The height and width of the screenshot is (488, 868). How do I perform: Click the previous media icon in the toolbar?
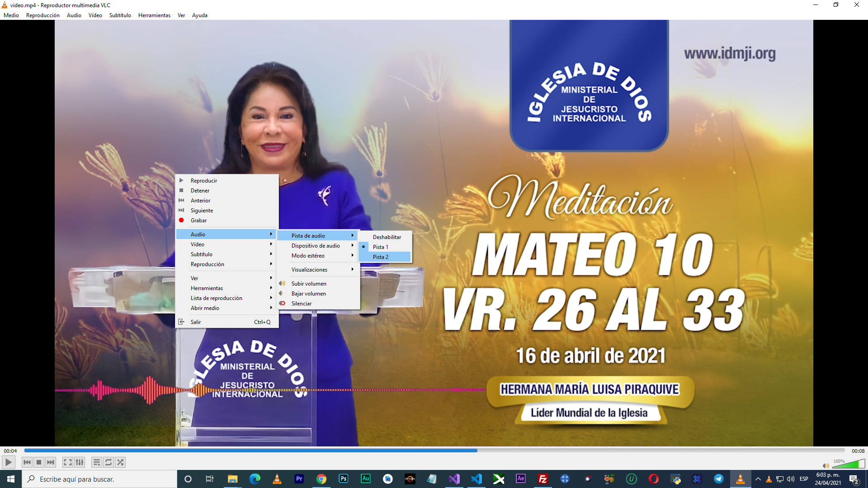pos(27,462)
